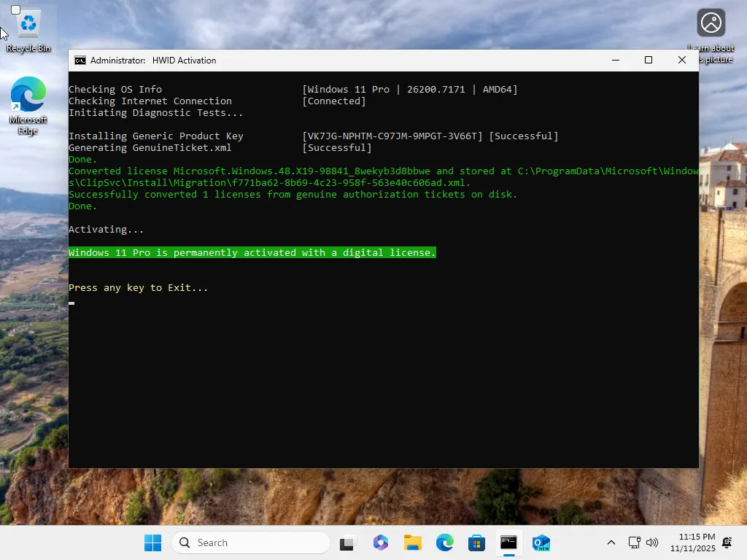Open Microsoft Store from the taskbar
Image resolution: width=747 pixels, height=560 pixels.
click(476, 542)
